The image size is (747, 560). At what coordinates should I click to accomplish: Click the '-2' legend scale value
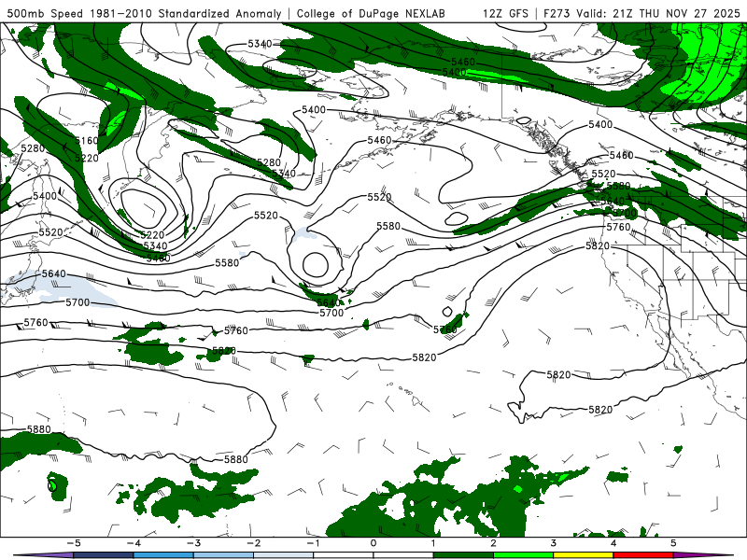253,543
